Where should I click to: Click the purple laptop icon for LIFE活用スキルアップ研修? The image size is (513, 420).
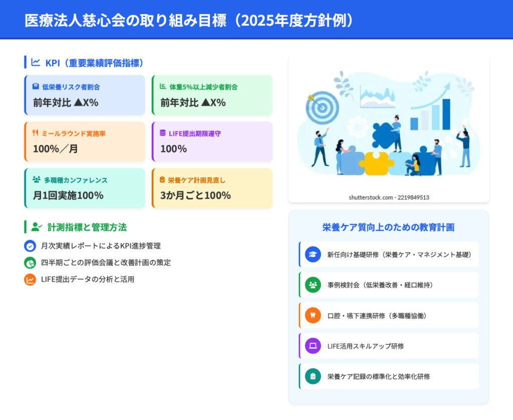(313, 346)
